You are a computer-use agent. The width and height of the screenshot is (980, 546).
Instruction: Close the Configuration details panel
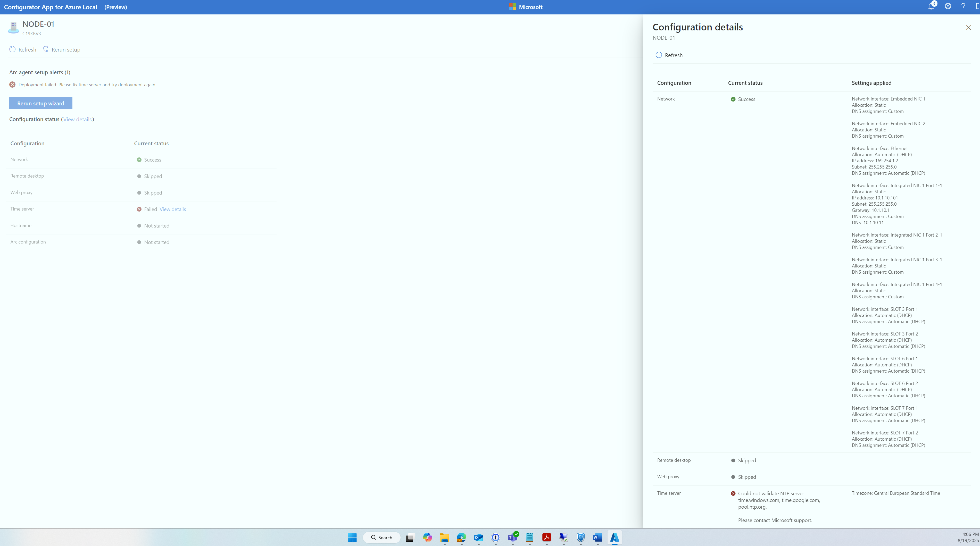tap(969, 27)
